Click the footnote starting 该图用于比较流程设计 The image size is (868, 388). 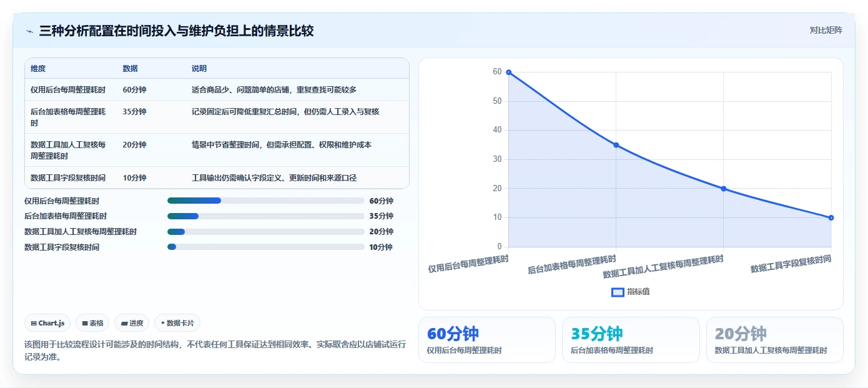[215, 351]
